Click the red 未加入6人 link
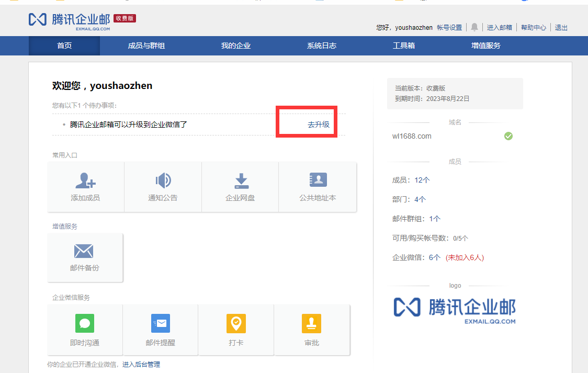This screenshot has height=373, width=588. (465, 257)
